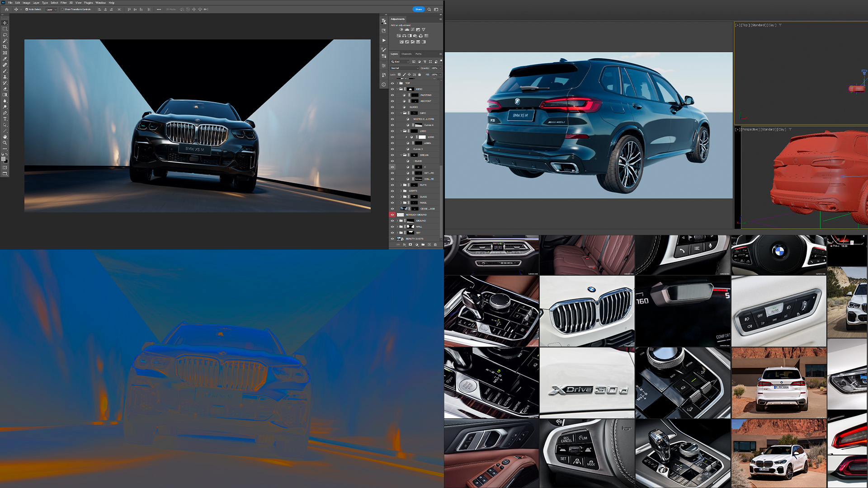Collapse the HERO layer group

(x=397, y=89)
